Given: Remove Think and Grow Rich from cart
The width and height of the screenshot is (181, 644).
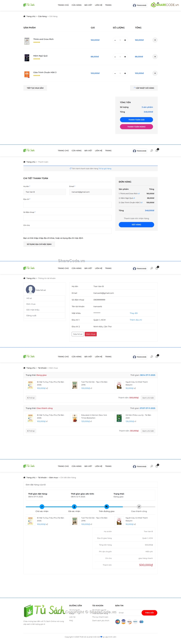Looking at the screenshot, I should 155,40.
